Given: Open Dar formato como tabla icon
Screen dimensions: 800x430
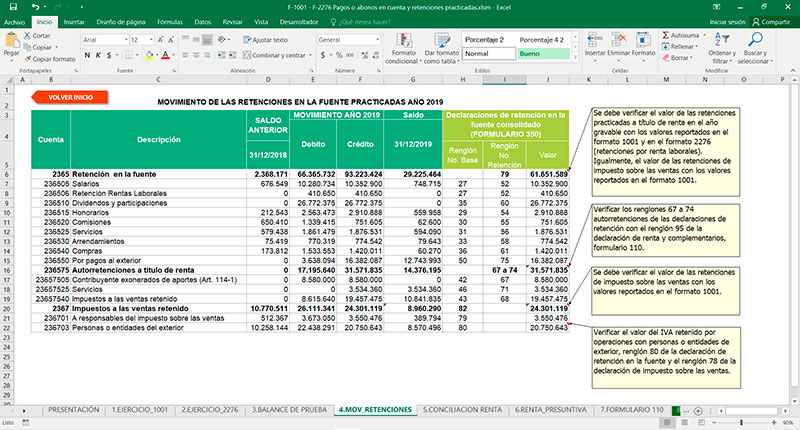Looking at the screenshot, I should (442, 41).
